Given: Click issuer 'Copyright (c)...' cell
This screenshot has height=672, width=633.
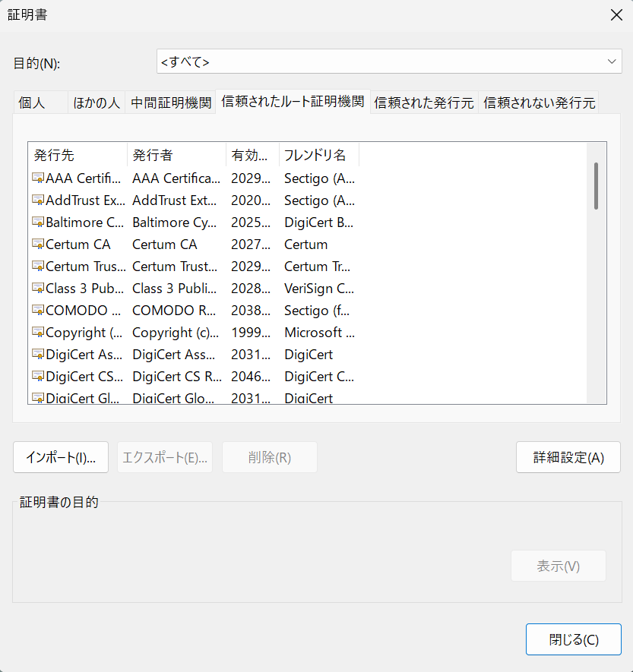Looking at the screenshot, I should [x=176, y=333].
